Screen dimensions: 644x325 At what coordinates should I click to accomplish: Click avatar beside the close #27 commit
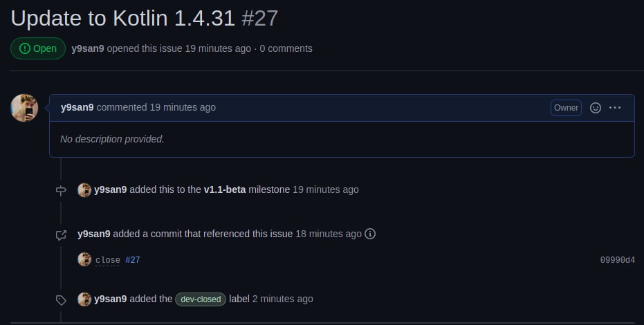click(84, 260)
